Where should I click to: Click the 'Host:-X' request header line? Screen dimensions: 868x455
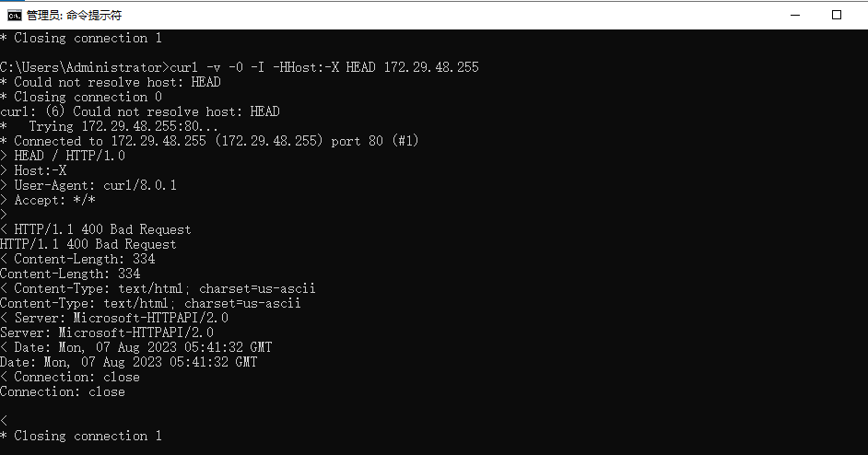click(33, 170)
